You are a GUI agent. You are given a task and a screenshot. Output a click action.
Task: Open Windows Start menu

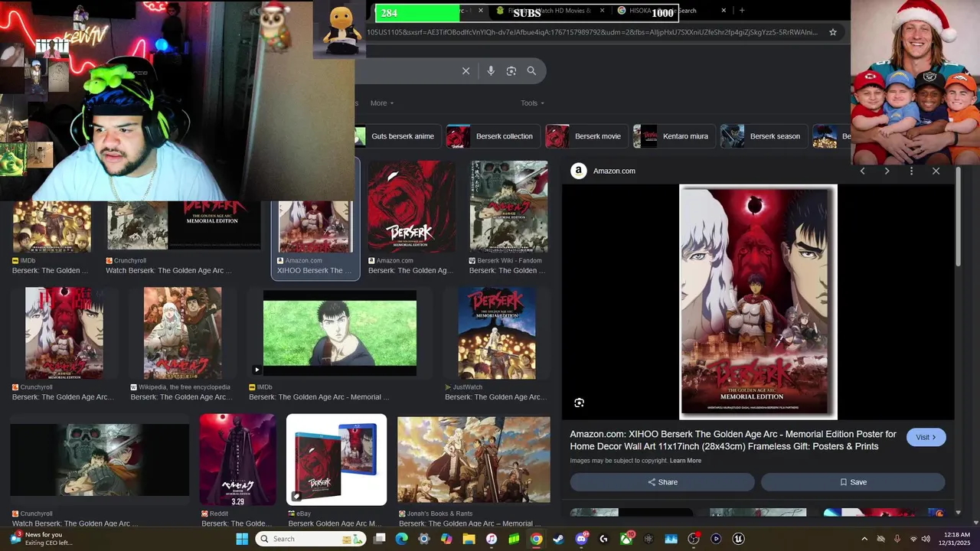[x=242, y=539]
